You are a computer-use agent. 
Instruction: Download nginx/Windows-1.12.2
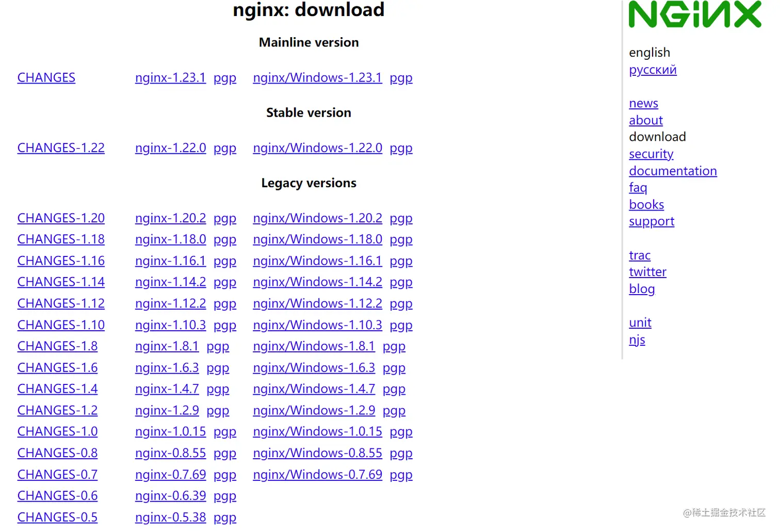coord(317,304)
